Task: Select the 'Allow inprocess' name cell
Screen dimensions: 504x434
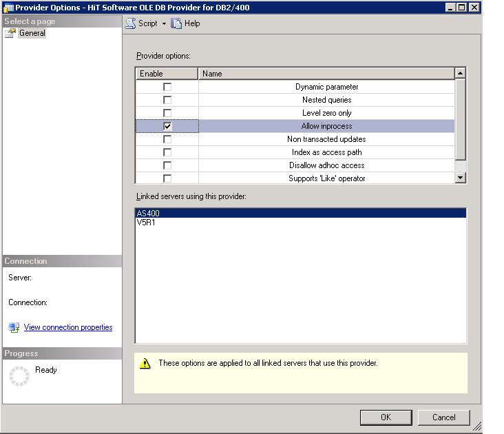Action: click(326, 126)
